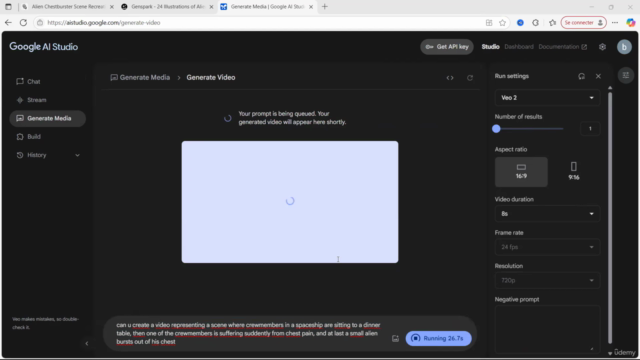Image resolution: width=640 pixels, height=360 pixels.
Task: Open the Resolution dropdown
Action: tap(547, 280)
